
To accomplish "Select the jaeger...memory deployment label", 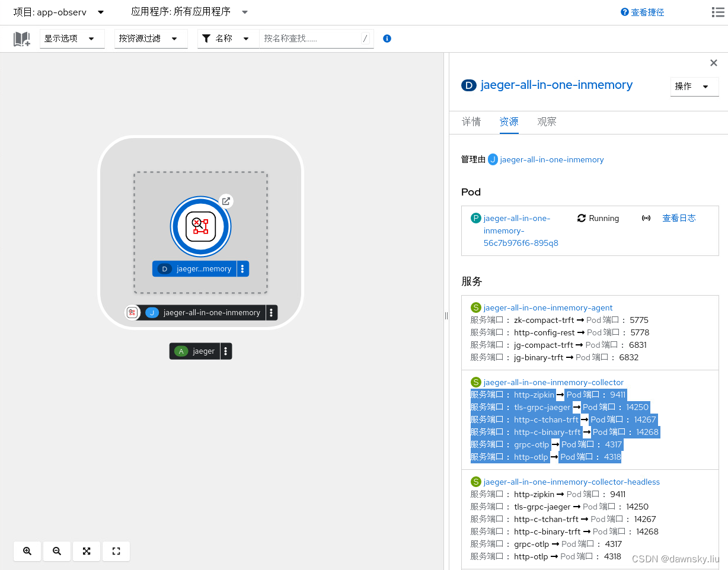I will pyautogui.click(x=194, y=269).
